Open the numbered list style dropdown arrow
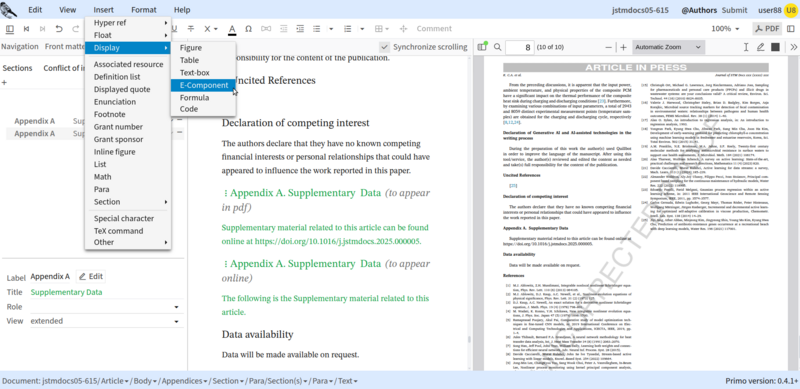 point(362,29)
